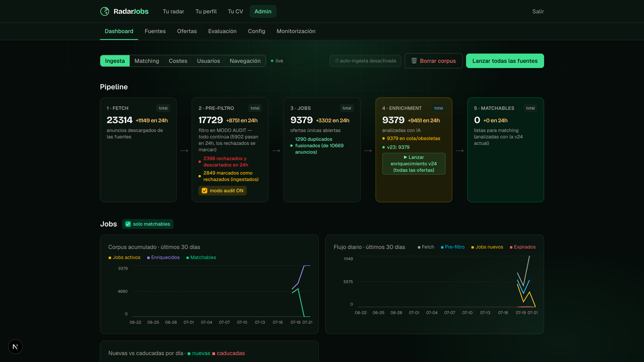Select the Admin nav item
644x362 pixels.
point(263,11)
